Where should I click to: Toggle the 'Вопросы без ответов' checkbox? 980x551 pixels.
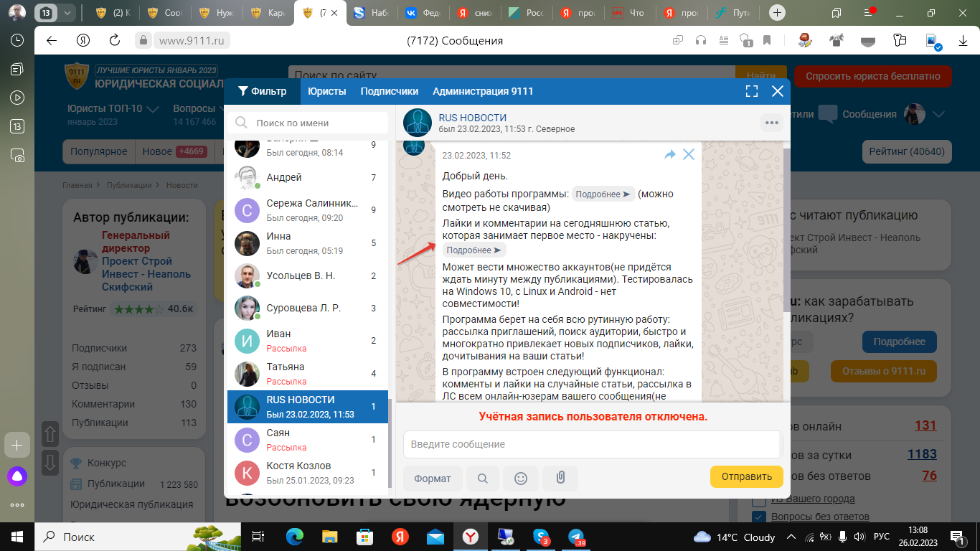759,517
